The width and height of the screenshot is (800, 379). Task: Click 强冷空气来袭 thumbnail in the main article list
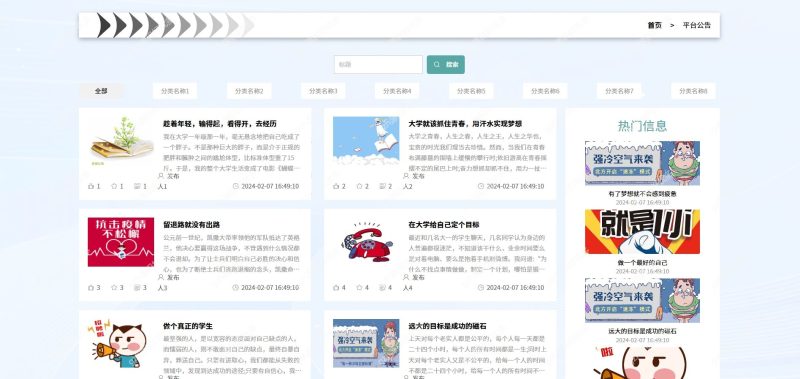[x=366, y=344]
